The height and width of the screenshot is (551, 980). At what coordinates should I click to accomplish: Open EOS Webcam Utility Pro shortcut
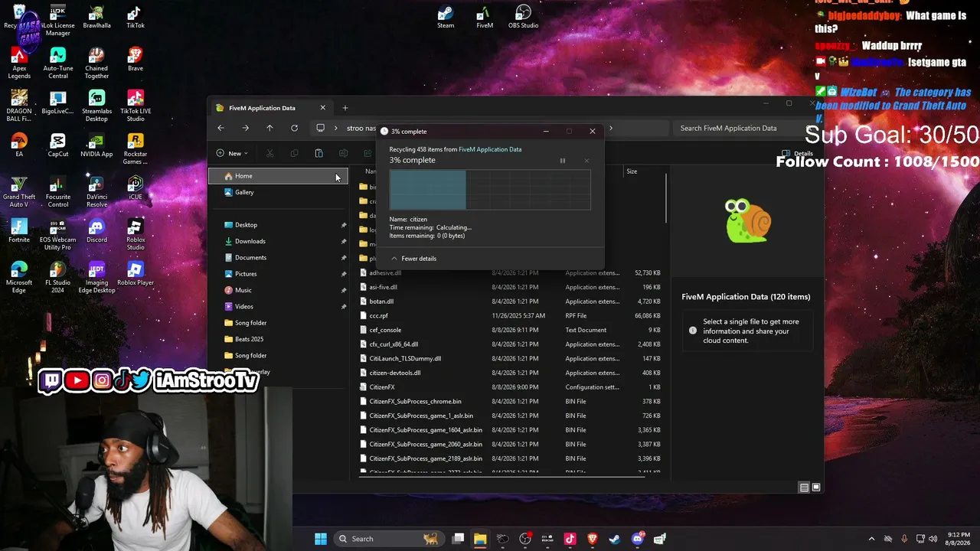57,235
